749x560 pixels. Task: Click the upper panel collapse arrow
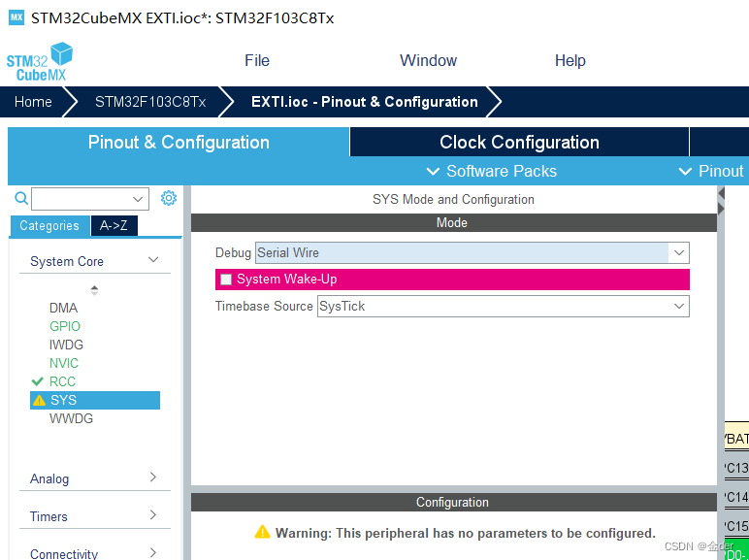coord(721,193)
